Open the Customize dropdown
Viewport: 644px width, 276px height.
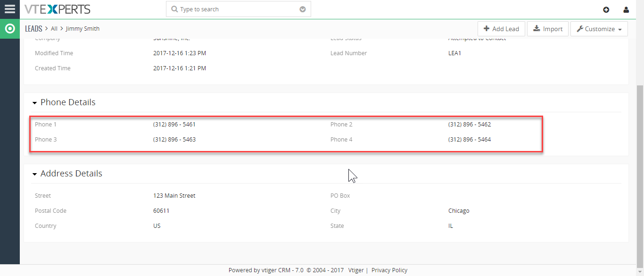tap(599, 29)
